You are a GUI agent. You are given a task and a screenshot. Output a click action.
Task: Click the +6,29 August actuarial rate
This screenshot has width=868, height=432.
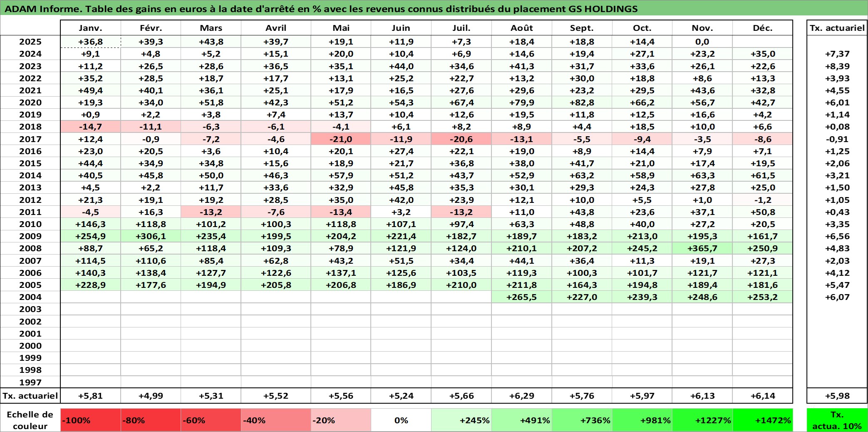pyautogui.click(x=521, y=396)
